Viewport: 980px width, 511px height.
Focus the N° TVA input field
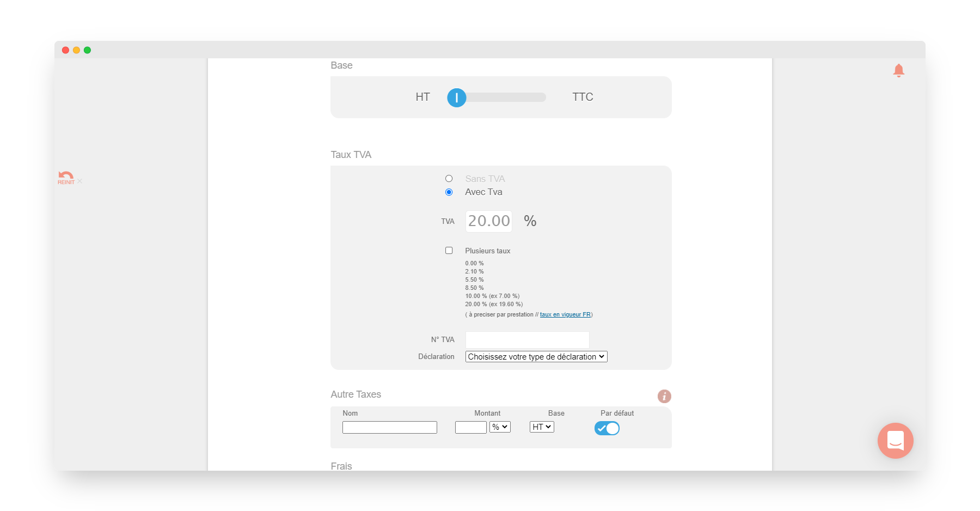[528, 340]
